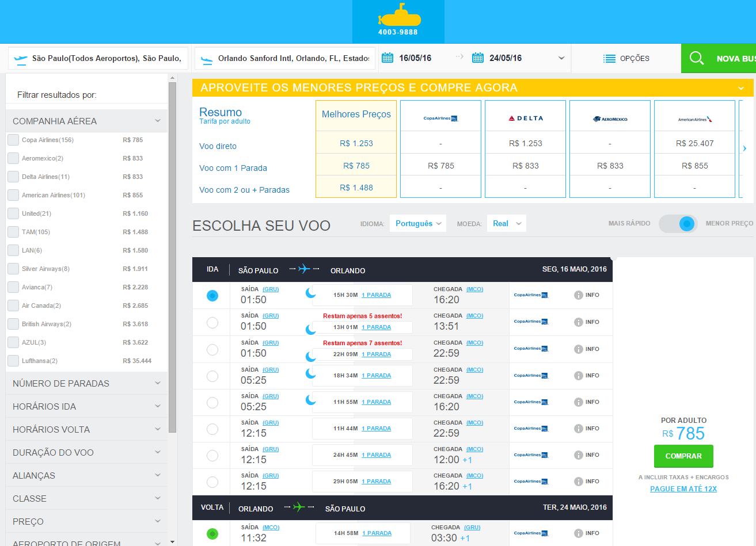Viewport: 756px width, 546px height.
Task: Click the filter panel scrollbar down arrow
Action: tap(172, 541)
